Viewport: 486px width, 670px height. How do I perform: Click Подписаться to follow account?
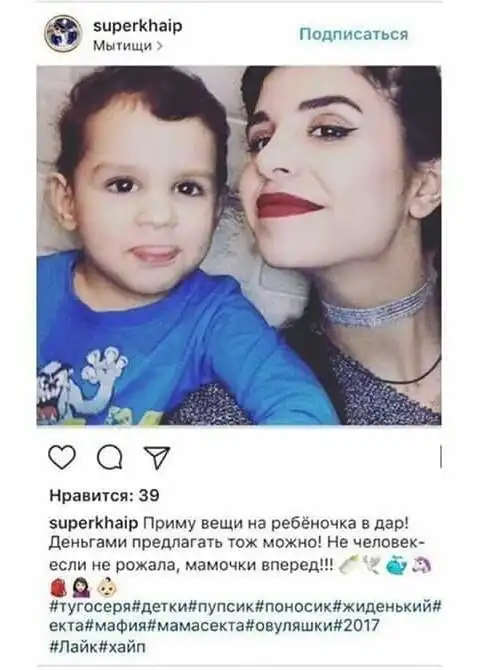353,34
